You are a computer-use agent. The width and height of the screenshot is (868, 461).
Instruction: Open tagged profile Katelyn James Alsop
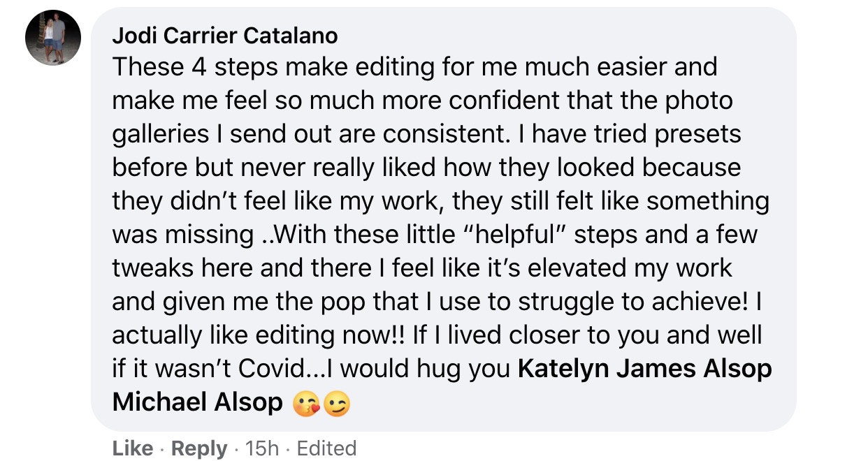pos(644,369)
